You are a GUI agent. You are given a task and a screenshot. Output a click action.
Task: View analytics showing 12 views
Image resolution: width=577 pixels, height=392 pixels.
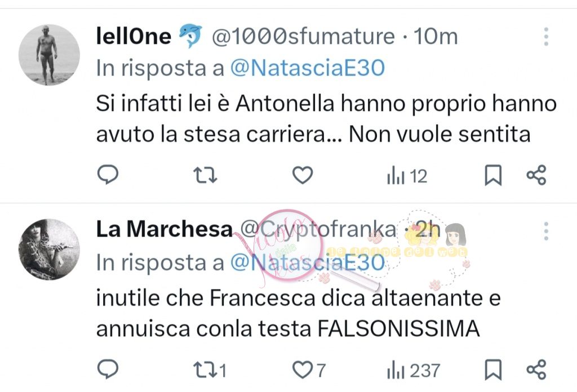[x=407, y=176]
